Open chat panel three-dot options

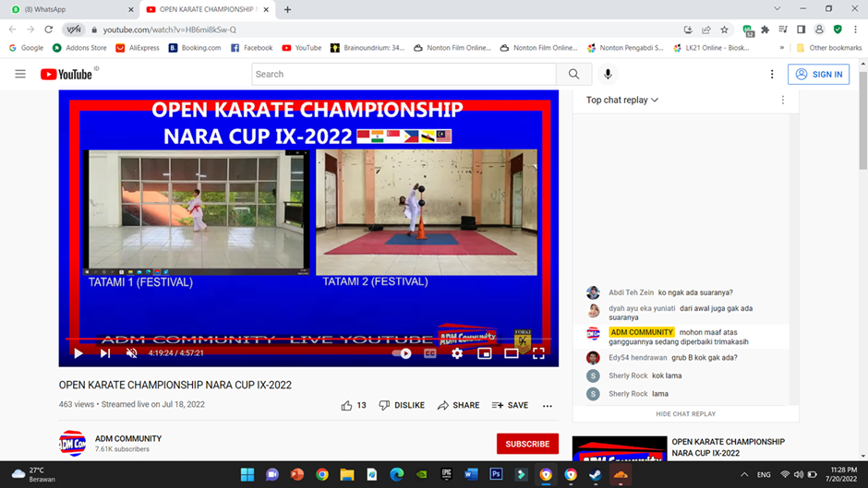(x=783, y=100)
